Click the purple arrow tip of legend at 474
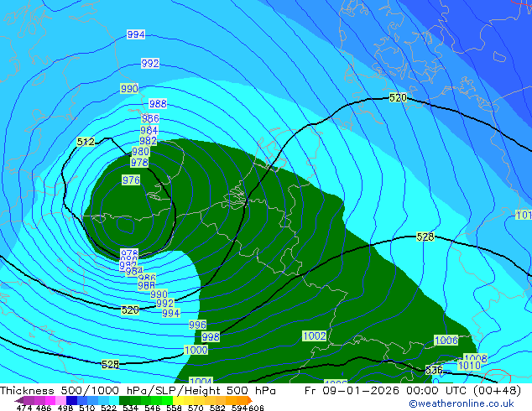The width and height of the screenshot is (532, 411). (x=19, y=401)
